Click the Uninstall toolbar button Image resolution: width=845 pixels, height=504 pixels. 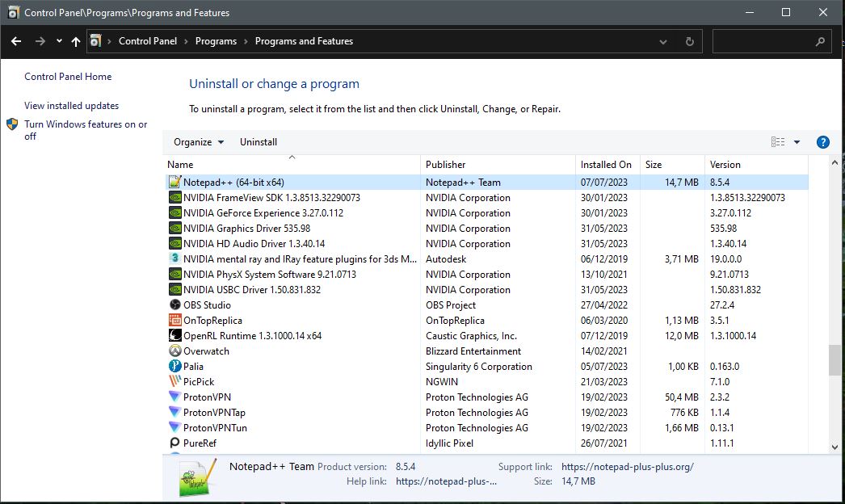click(259, 142)
